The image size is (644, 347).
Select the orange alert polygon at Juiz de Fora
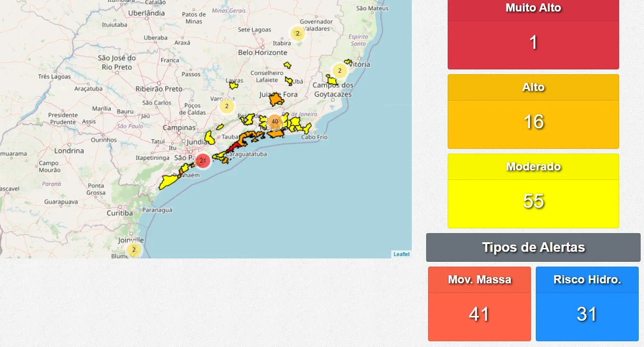(276, 100)
